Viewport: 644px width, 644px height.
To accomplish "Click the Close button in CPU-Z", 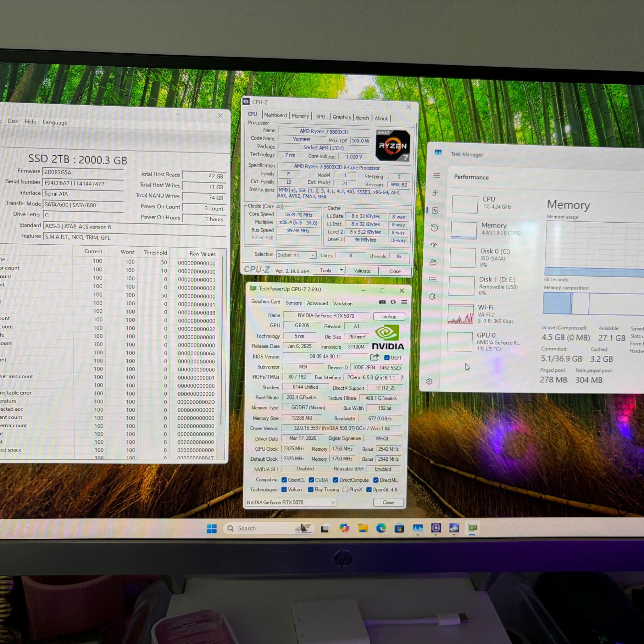I will pos(395,271).
